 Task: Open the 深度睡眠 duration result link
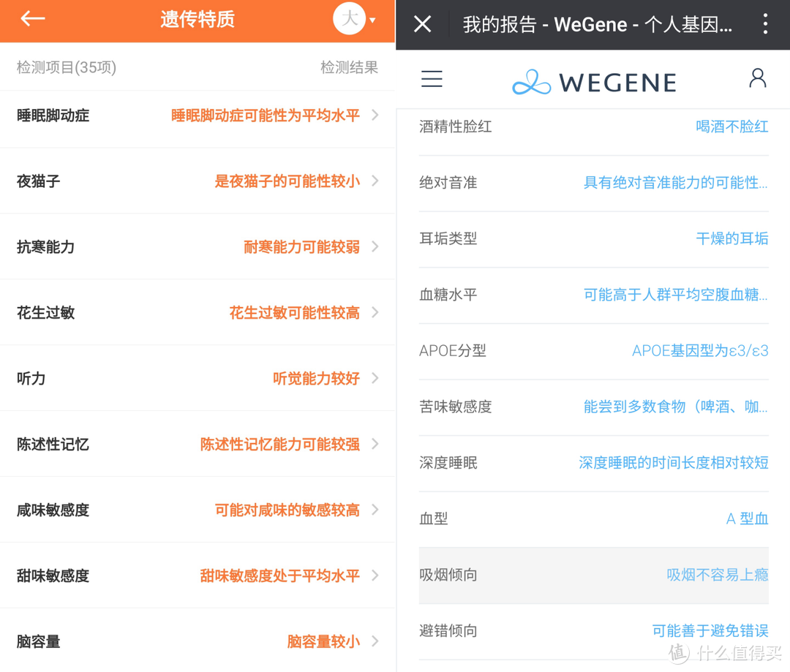pyautogui.click(x=673, y=463)
